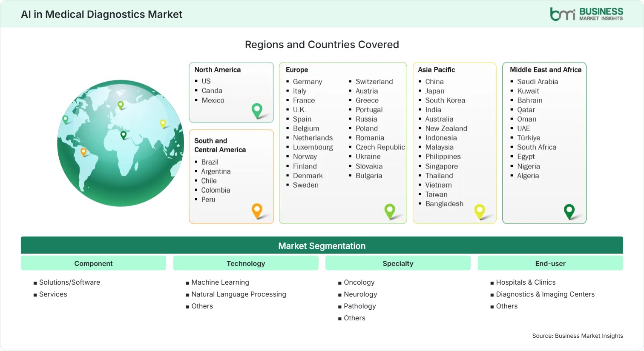Click U.K. in the Europe list
Image resolution: width=644 pixels, height=351 pixels.
299,110
